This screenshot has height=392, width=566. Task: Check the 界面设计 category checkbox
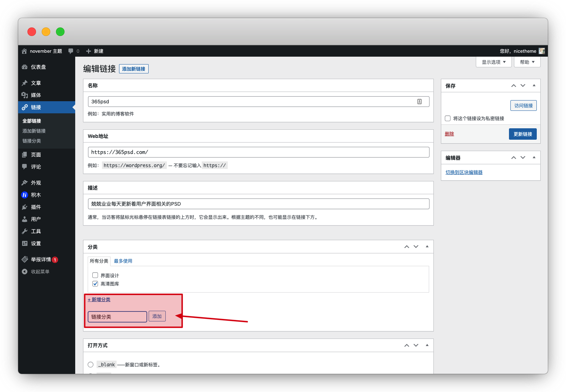[x=95, y=275]
